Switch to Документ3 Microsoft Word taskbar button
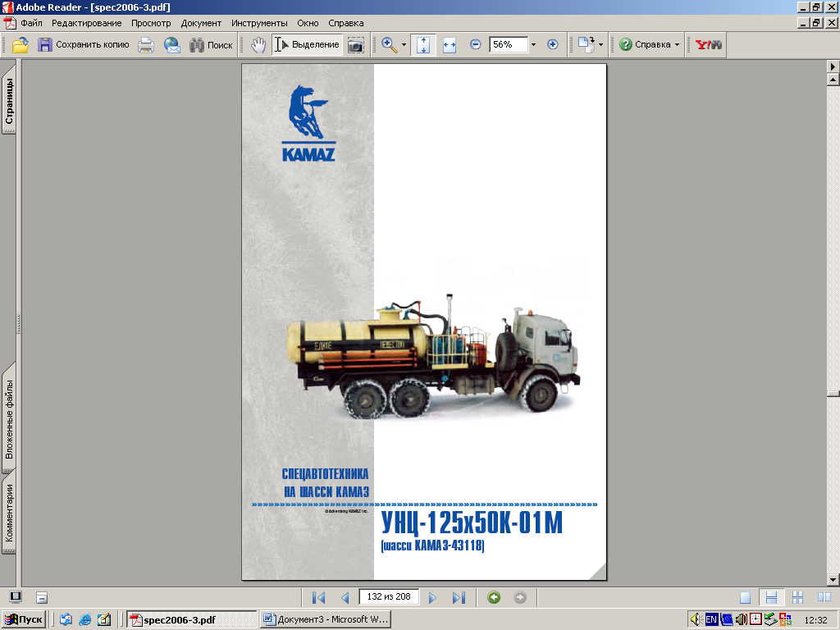Viewport: 840px width, 630px height. 326,620
